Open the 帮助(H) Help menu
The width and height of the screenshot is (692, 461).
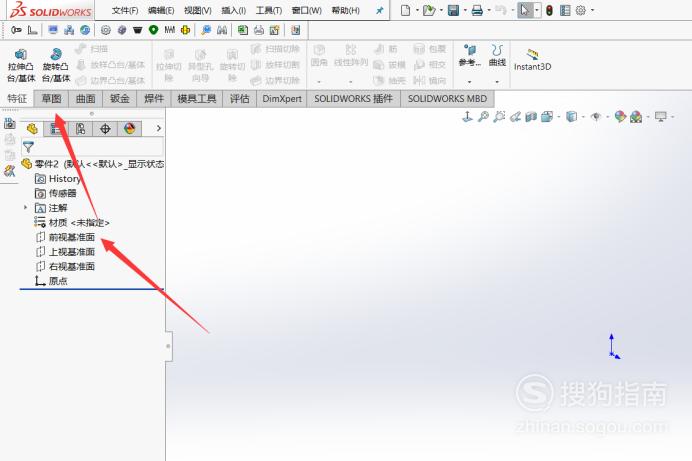pos(346,11)
